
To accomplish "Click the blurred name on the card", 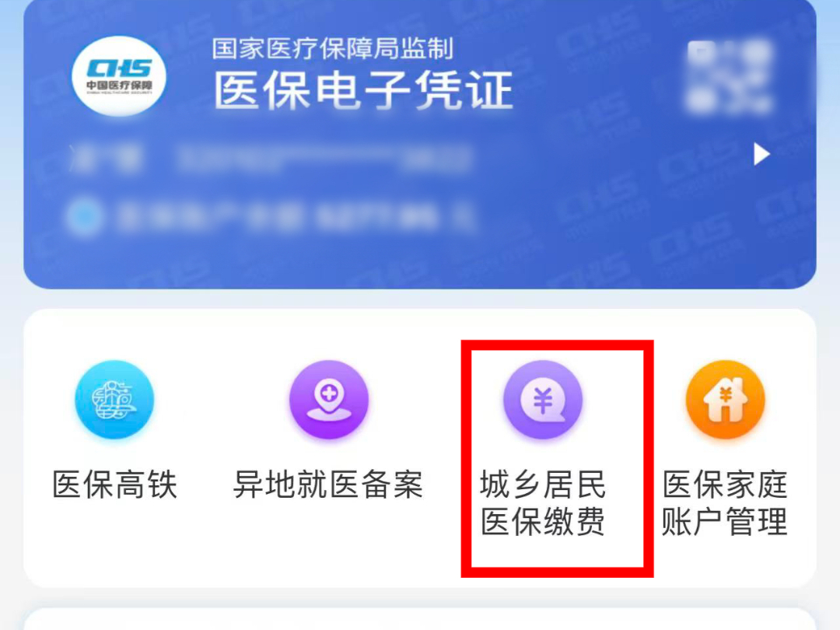I will (105, 157).
